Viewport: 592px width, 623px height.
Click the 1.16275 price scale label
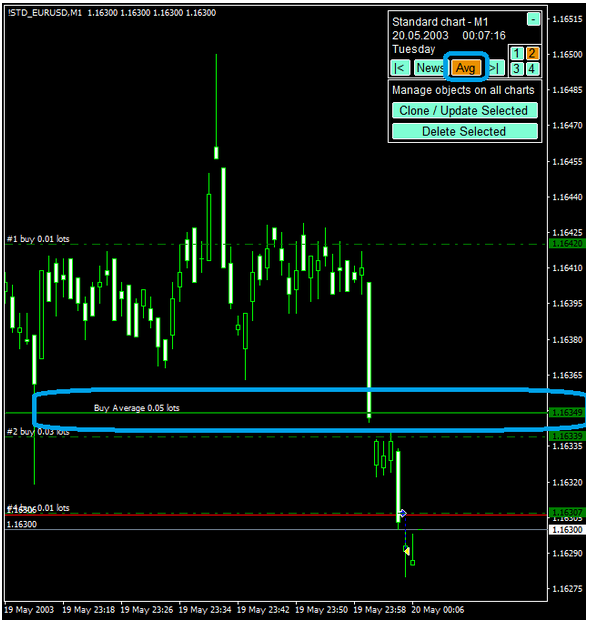pos(567,588)
